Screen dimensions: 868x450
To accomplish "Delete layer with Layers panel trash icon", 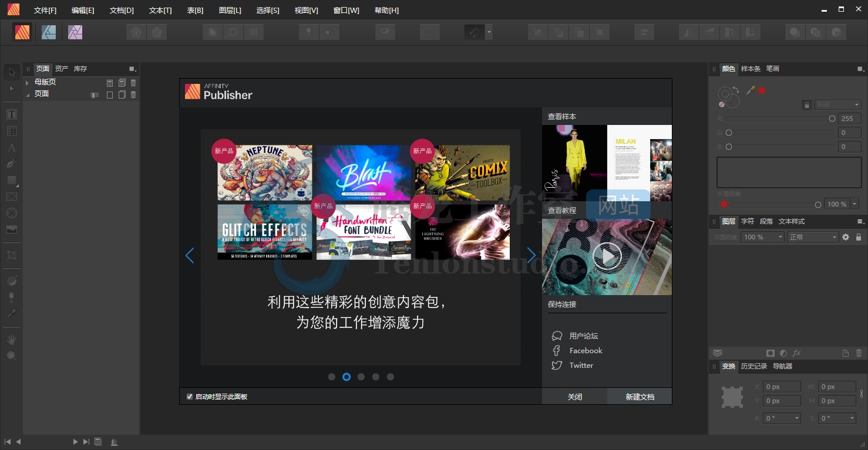I will (x=859, y=353).
